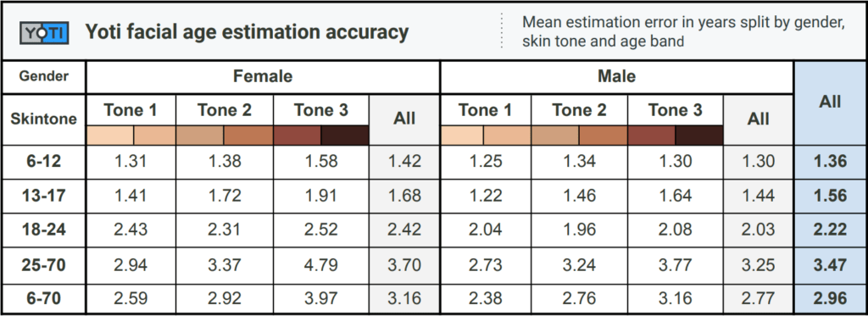Click the 6-70 row label
Image resolution: width=868 pixels, height=316 pixels.
(44, 299)
